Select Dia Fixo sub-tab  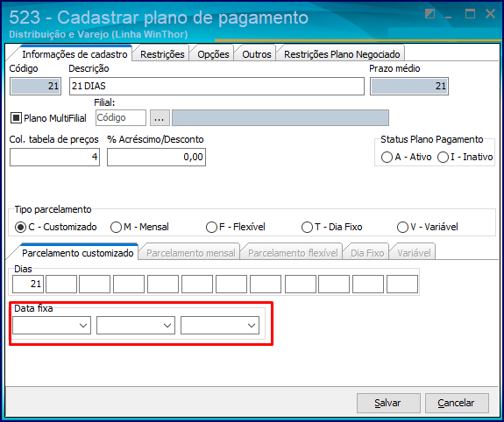tap(367, 253)
